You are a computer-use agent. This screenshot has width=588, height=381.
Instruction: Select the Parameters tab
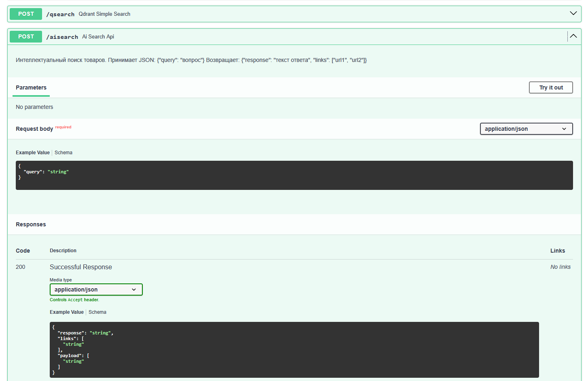[31, 87]
